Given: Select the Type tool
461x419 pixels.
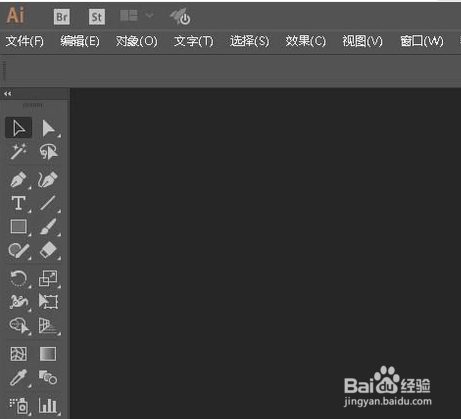Looking at the screenshot, I should [19, 203].
